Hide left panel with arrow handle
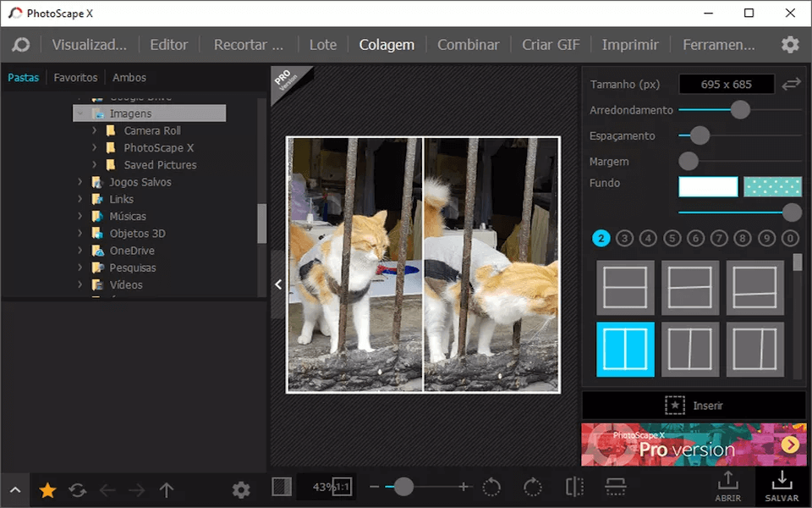 pyautogui.click(x=278, y=284)
